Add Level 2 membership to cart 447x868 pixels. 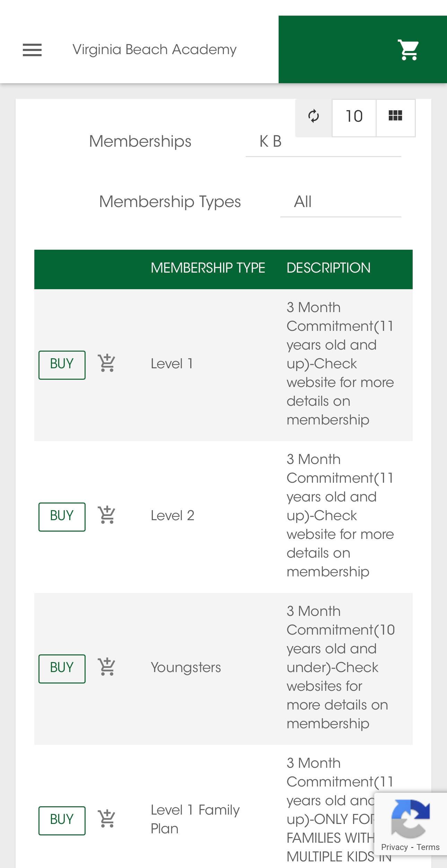[x=107, y=516]
